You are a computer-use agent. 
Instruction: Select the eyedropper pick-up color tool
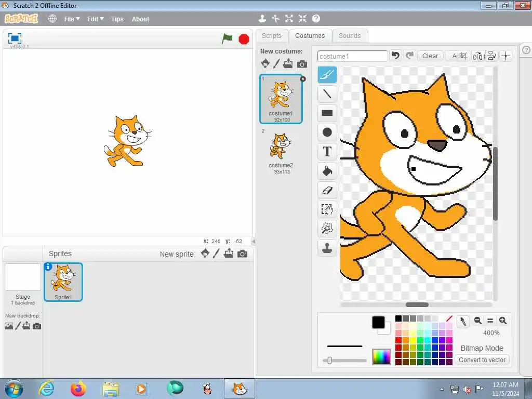pyautogui.click(x=463, y=321)
